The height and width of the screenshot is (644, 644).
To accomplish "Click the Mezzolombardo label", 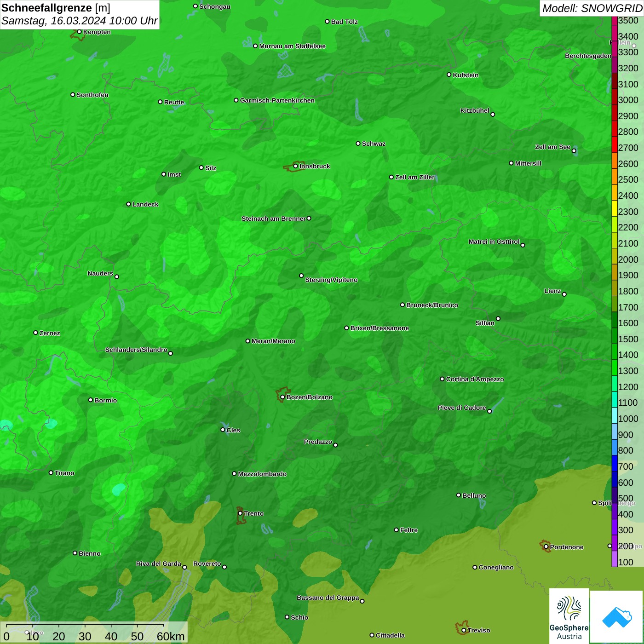I will click(262, 474).
